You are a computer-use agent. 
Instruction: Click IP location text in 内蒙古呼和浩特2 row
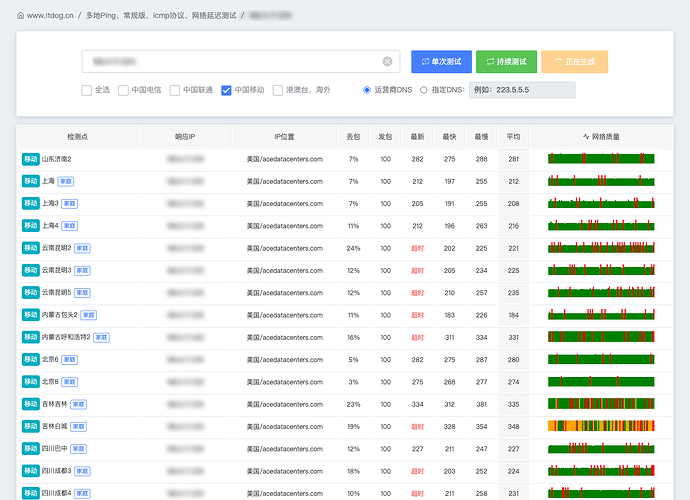[x=285, y=338]
